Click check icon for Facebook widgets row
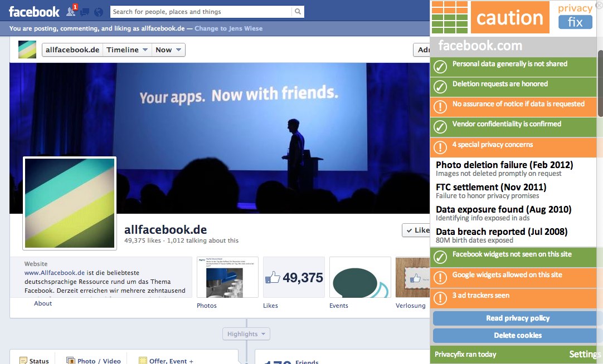Viewport: 603px width, 364px height. pyautogui.click(x=440, y=257)
